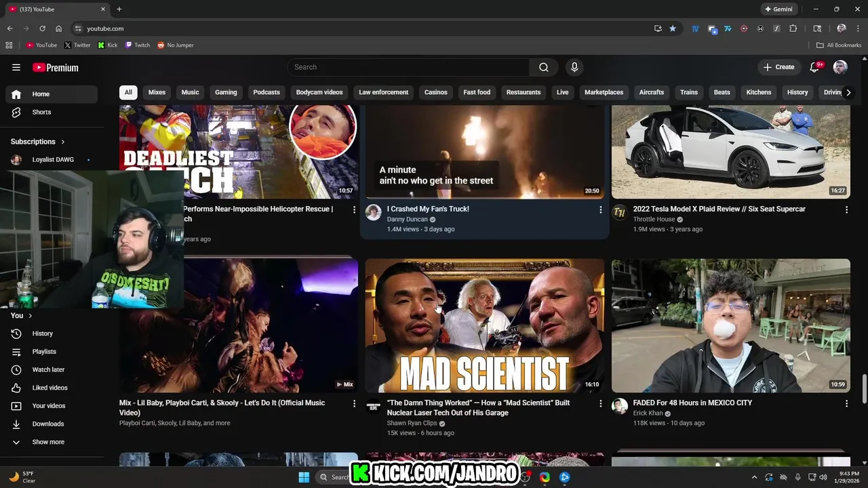Open more actions for Mad Scientist video
Viewport: 868px width, 488px height.
click(x=600, y=404)
